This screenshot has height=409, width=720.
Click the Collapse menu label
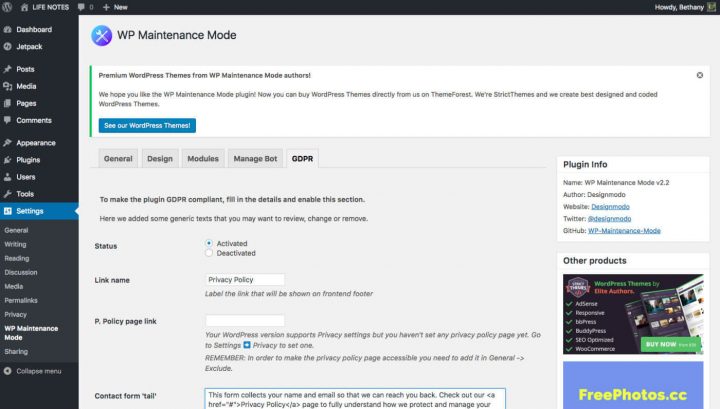(39, 371)
